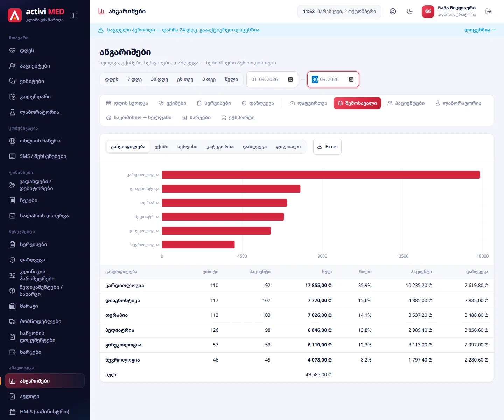504x420 pixels.
Task: Open დღეს in the sidebar
Action: pos(45,51)
